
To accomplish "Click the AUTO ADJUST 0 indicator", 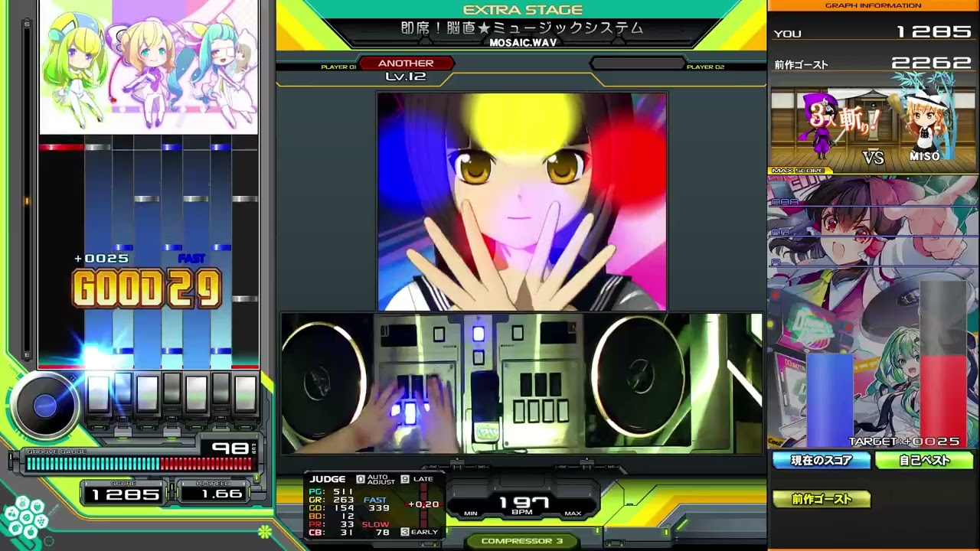I will pyautogui.click(x=377, y=479).
